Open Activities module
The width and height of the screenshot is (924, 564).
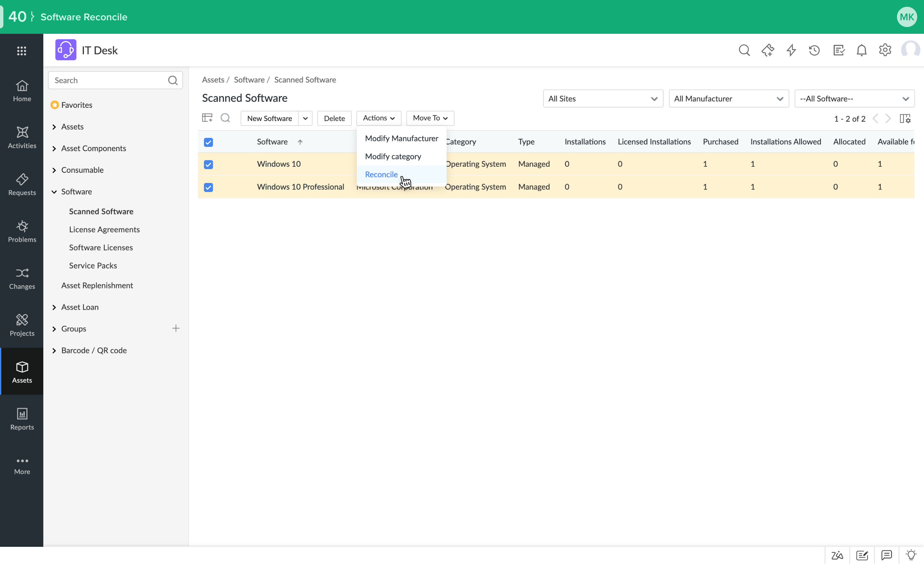point(22,138)
